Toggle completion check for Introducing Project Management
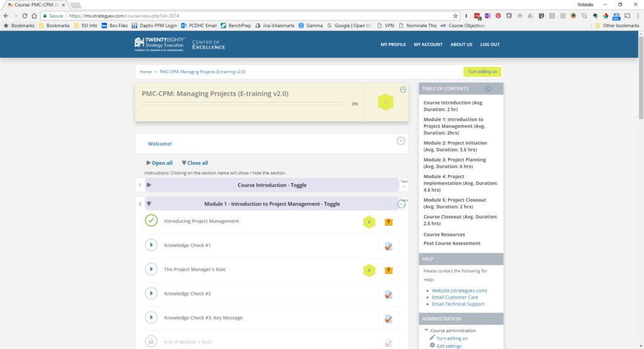The height and width of the screenshot is (349, 644). (x=151, y=221)
